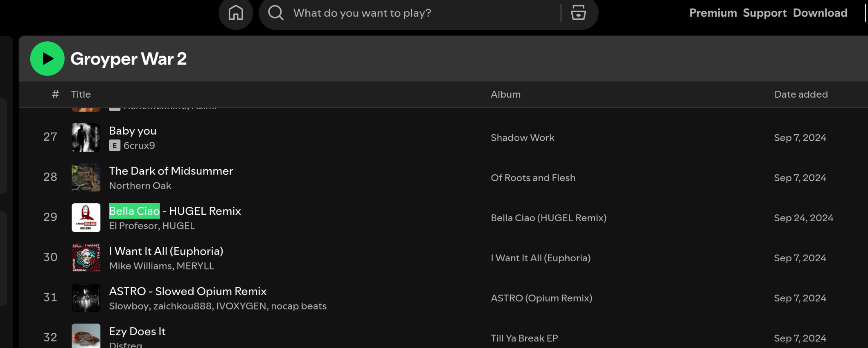Click I Want It All cover art
This screenshot has width=868, height=348.
(86, 258)
